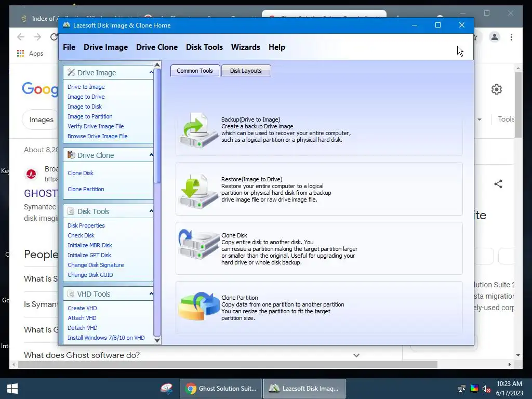Click the Drive Image panel header icon
The width and height of the screenshot is (532, 399).
71,72
